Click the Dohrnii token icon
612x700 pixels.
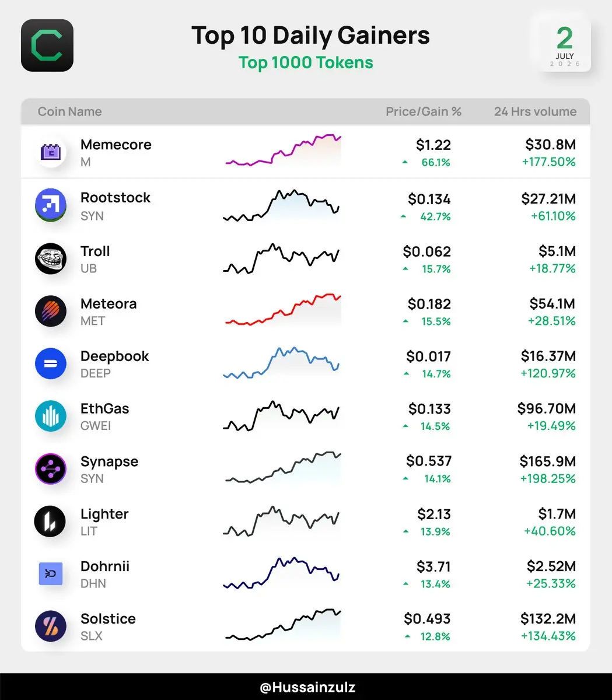[x=51, y=574]
